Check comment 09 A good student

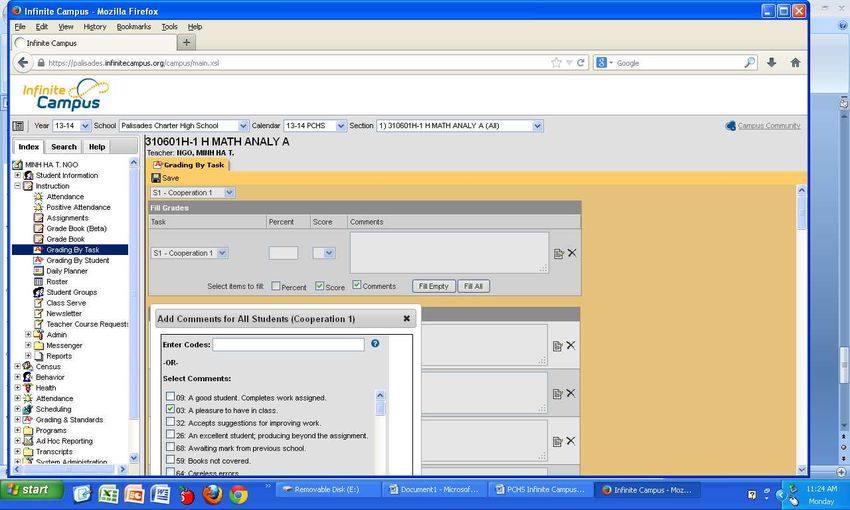click(170, 397)
